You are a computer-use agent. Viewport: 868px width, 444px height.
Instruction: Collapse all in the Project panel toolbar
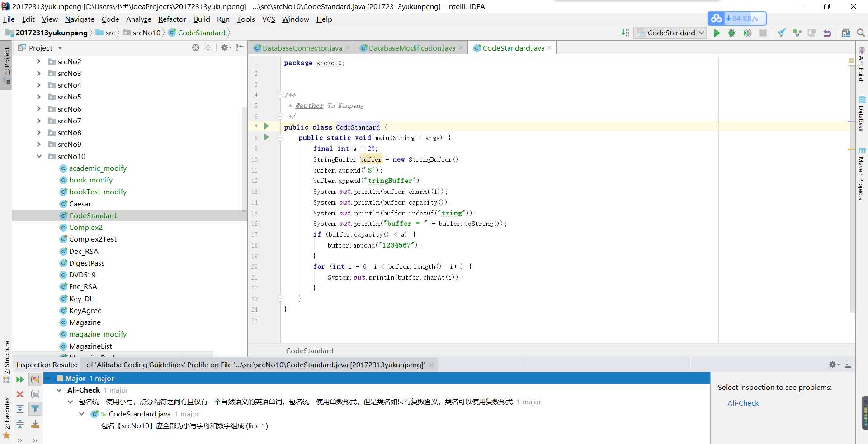208,47
